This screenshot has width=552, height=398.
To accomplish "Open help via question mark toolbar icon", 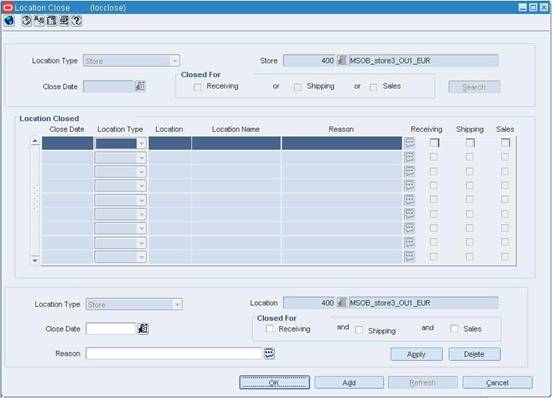I will [77, 21].
